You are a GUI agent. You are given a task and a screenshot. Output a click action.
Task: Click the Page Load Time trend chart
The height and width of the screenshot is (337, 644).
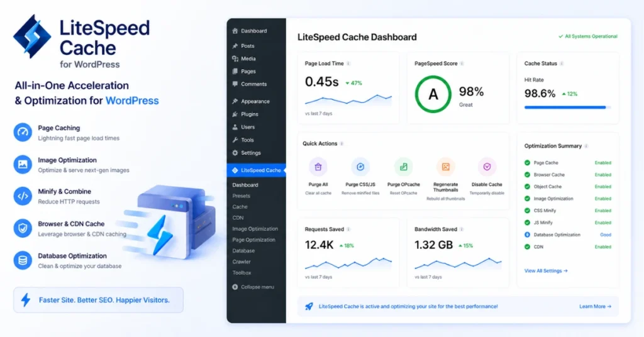(x=348, y=100)
